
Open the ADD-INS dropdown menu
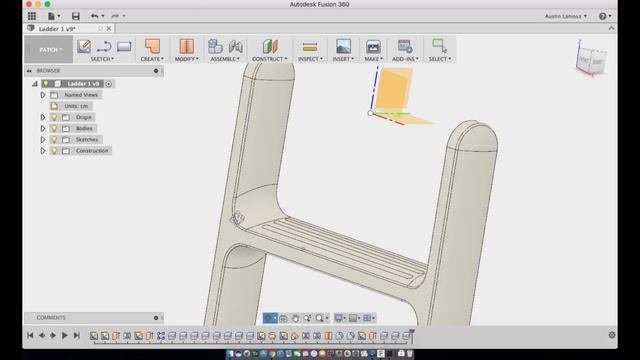[405, 59]
